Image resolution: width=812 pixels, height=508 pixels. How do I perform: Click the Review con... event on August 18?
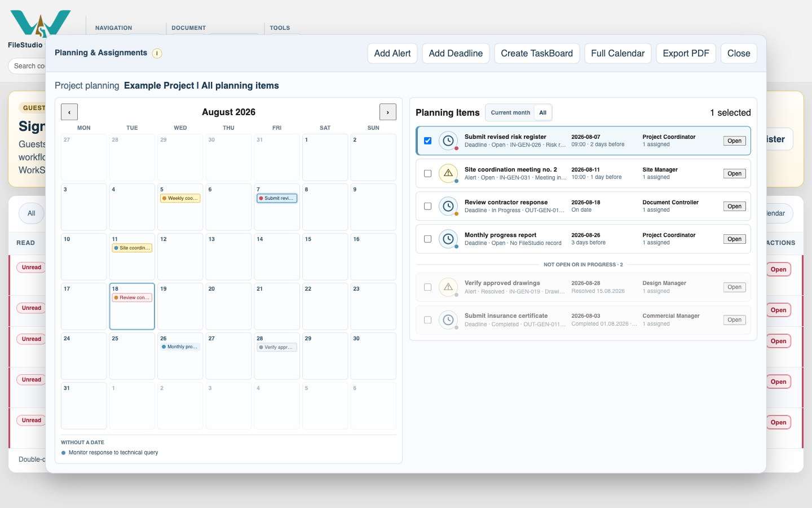(x=132, y=297)
